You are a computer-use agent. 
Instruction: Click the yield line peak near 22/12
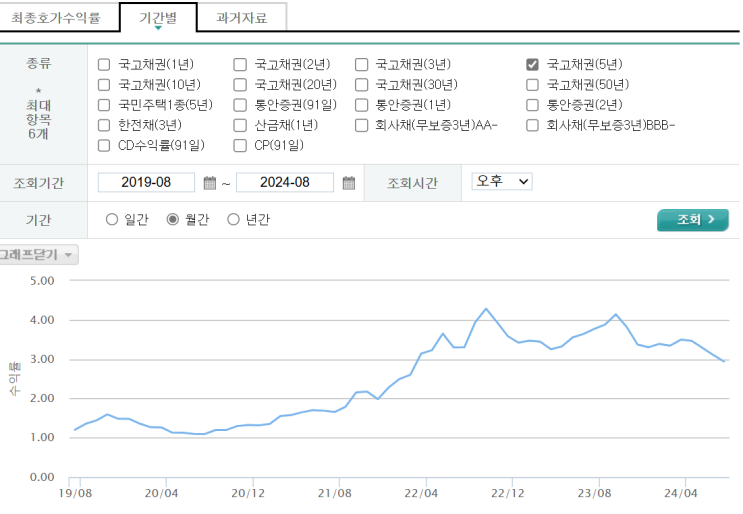486,309
